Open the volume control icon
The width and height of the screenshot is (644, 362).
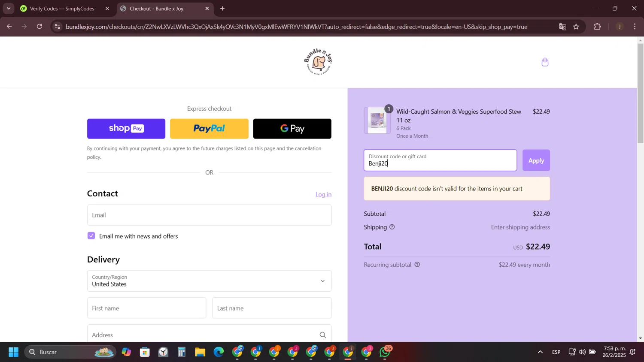(582, 352)
